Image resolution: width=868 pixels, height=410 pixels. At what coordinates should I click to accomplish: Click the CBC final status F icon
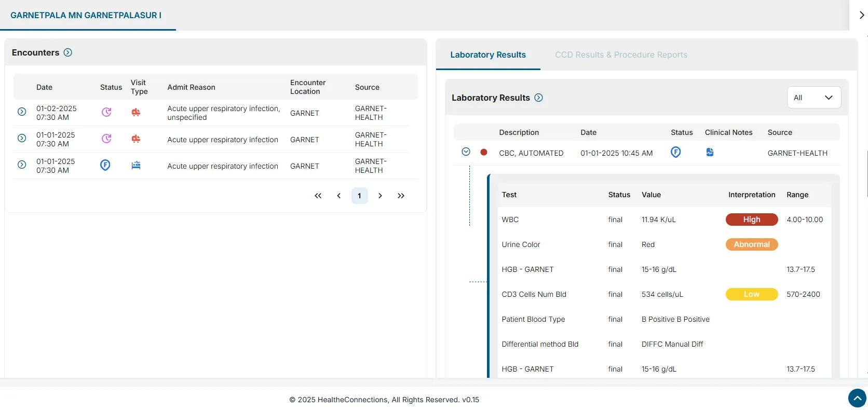tap(675, 152)
